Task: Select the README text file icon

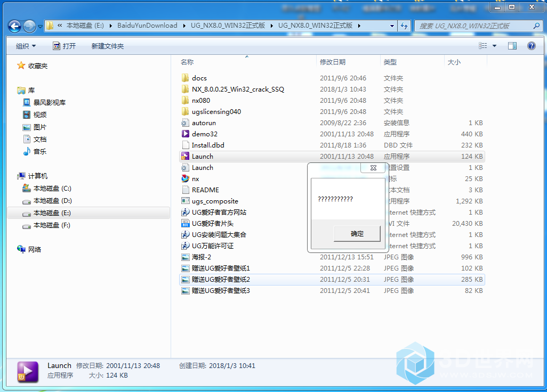Action: coord(185,190)
